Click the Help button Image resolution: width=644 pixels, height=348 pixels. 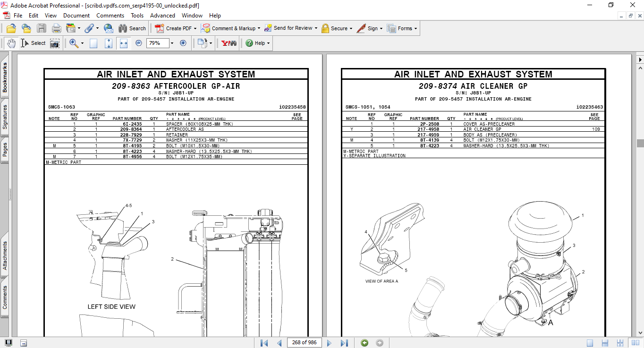tap(256, 43)
